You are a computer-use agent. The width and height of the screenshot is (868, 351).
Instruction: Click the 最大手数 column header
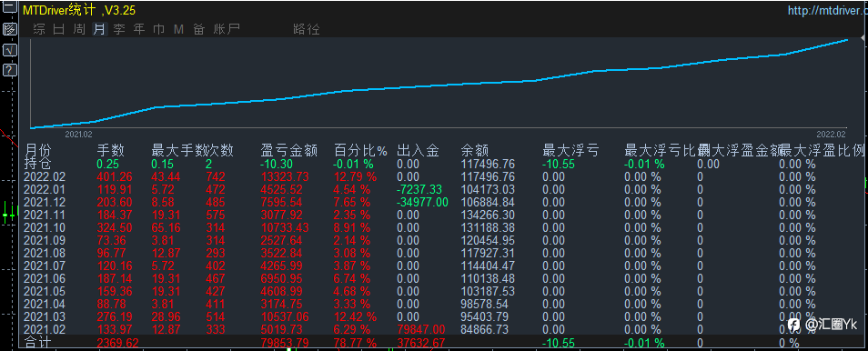[178, 151]
